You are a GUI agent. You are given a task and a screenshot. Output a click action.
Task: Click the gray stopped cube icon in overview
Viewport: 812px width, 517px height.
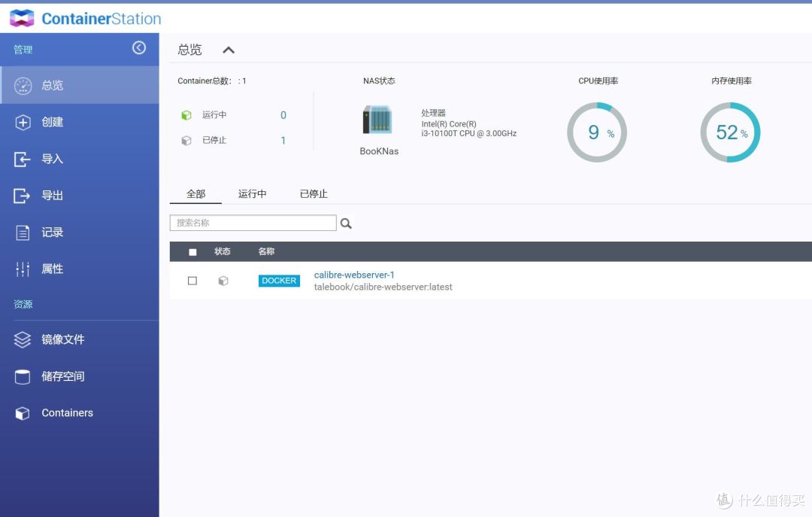coord(186,141)
